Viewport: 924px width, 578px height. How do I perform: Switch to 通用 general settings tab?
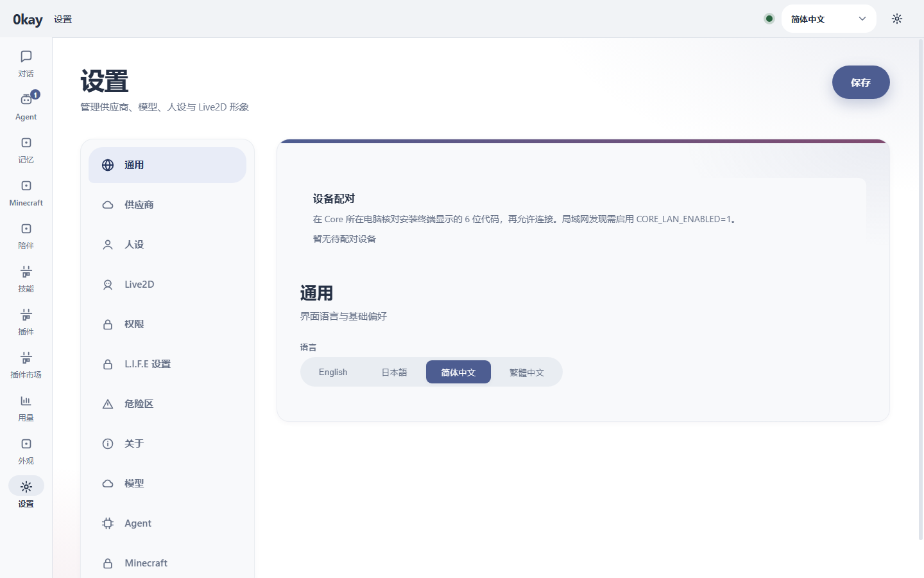click(167, 165)
